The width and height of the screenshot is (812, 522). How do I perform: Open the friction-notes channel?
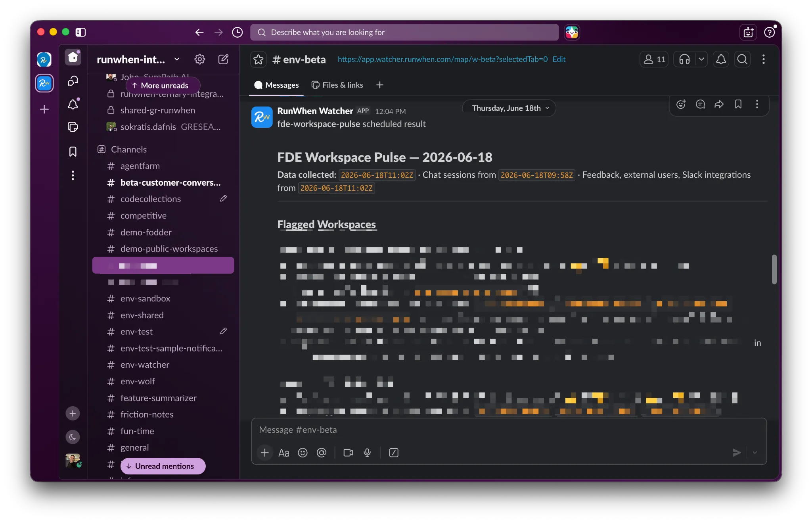point(163,415)
